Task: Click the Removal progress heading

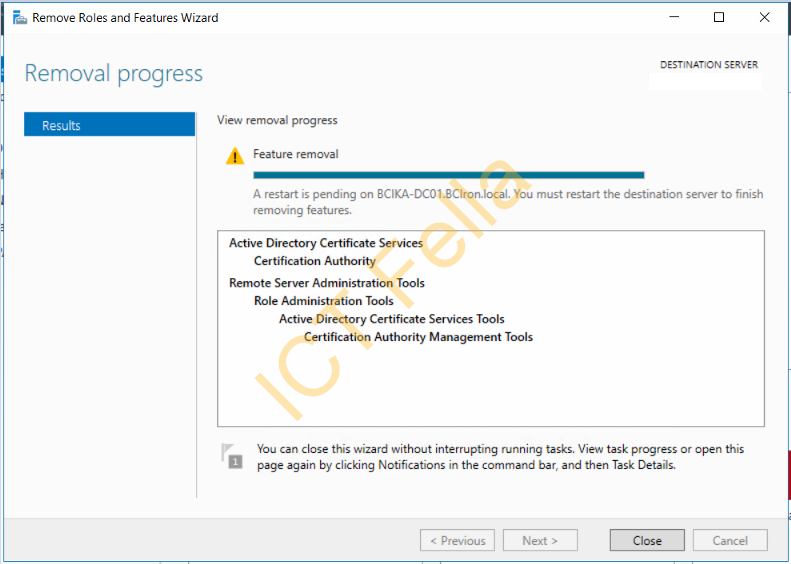Action: pos(114,74)
